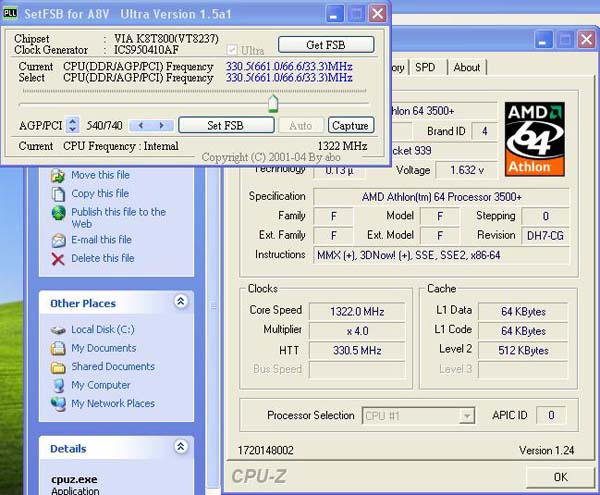Click E-mail this file link

[101, 239]
